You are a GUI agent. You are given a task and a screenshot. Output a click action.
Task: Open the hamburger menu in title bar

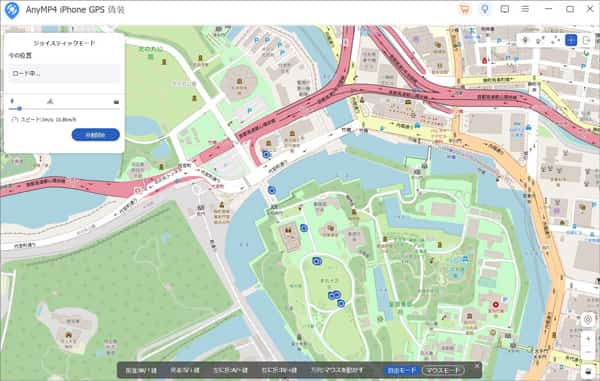click(525, 9)
